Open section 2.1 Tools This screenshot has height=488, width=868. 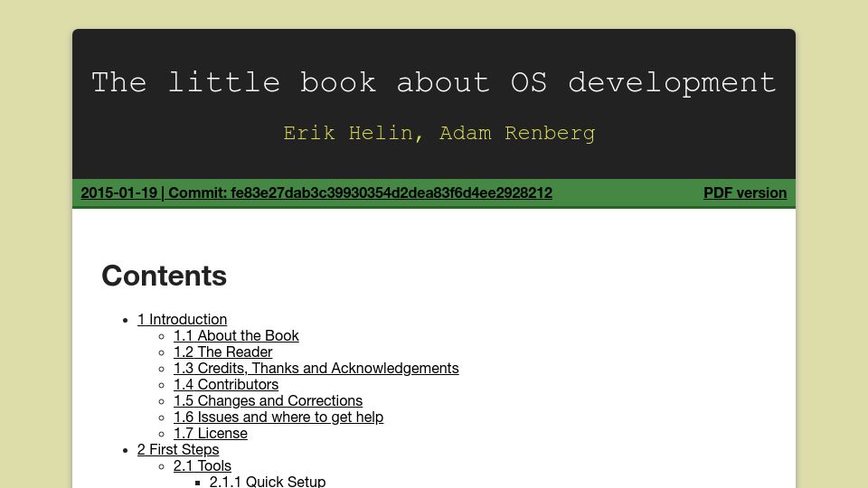pyautogui.click(x=202, y=466)
